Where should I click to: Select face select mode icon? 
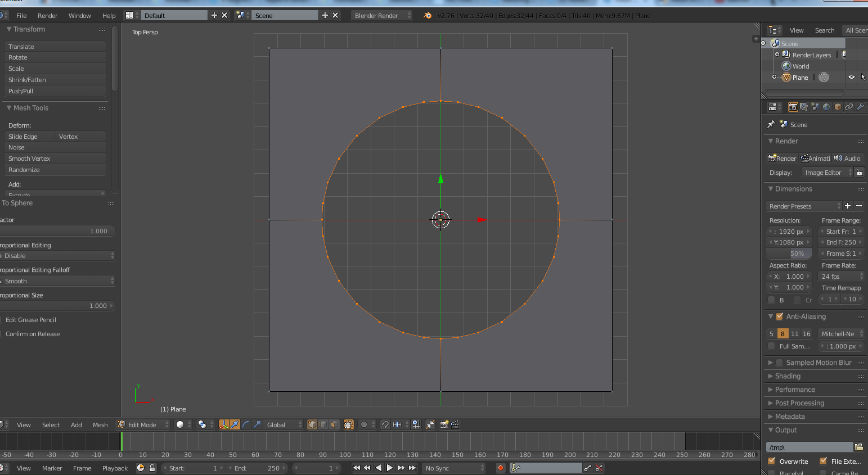pyautogui.click(x=334, y=424)
